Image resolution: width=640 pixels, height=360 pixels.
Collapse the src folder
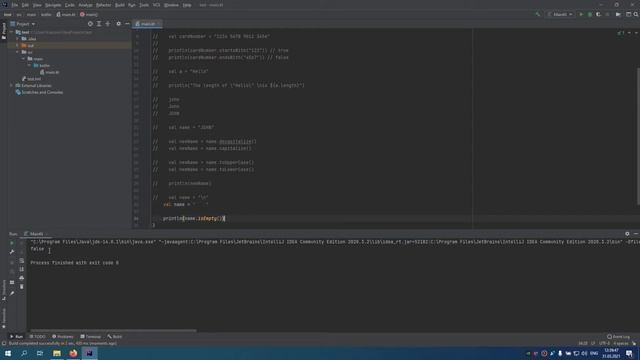coord(18,52)
